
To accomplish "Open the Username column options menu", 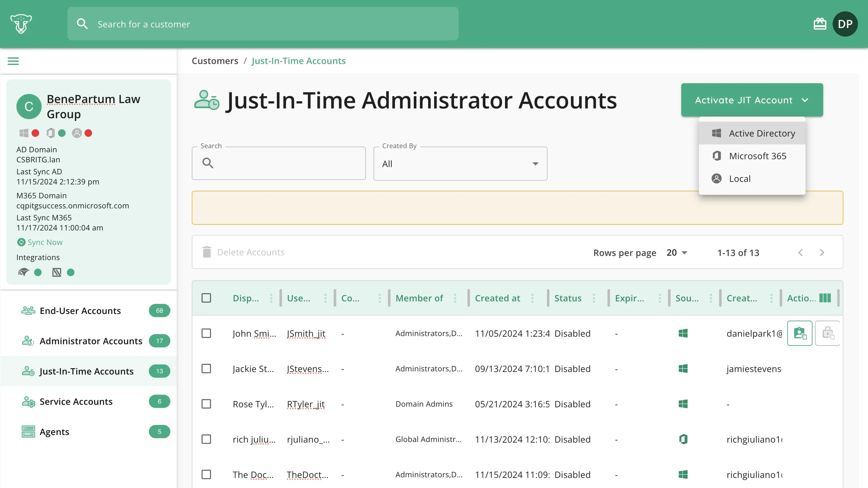I will (325, 298).
